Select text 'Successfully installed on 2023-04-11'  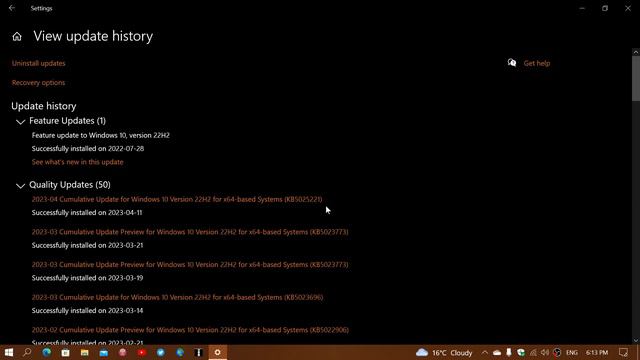[x=87, y=213]
